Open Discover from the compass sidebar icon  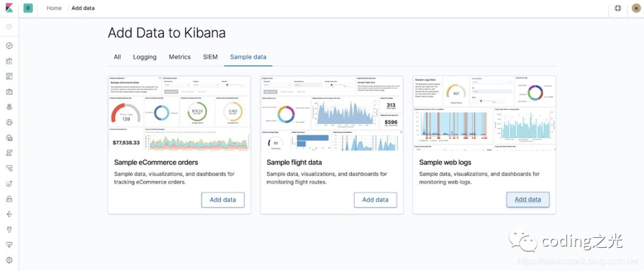click(9, 46)
